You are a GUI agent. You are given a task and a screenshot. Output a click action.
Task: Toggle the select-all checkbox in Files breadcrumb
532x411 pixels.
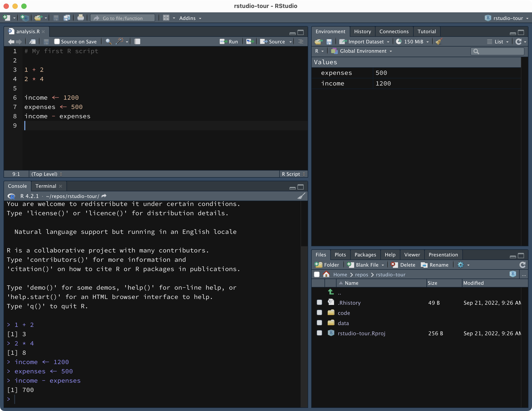pyautogui.click(x=317, y=275)
